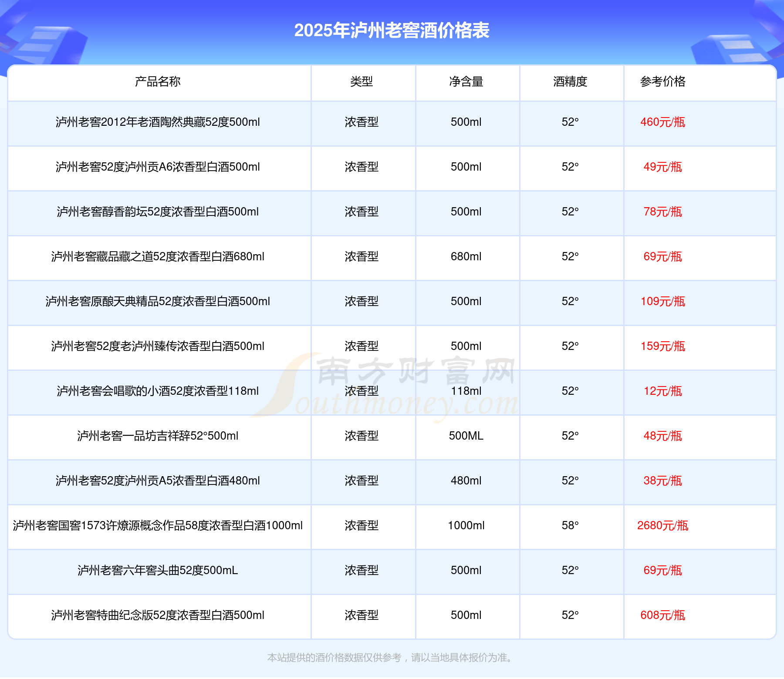Select 泸州老窖藏品藏之道52度浓香型白酒680ml
This screenshot has height=679, width=784.
click(158, 257)
